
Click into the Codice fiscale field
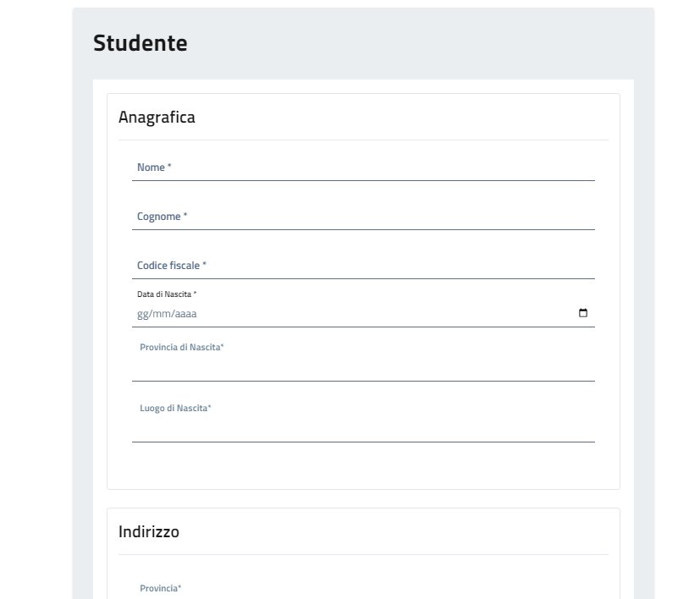[364, 267]
